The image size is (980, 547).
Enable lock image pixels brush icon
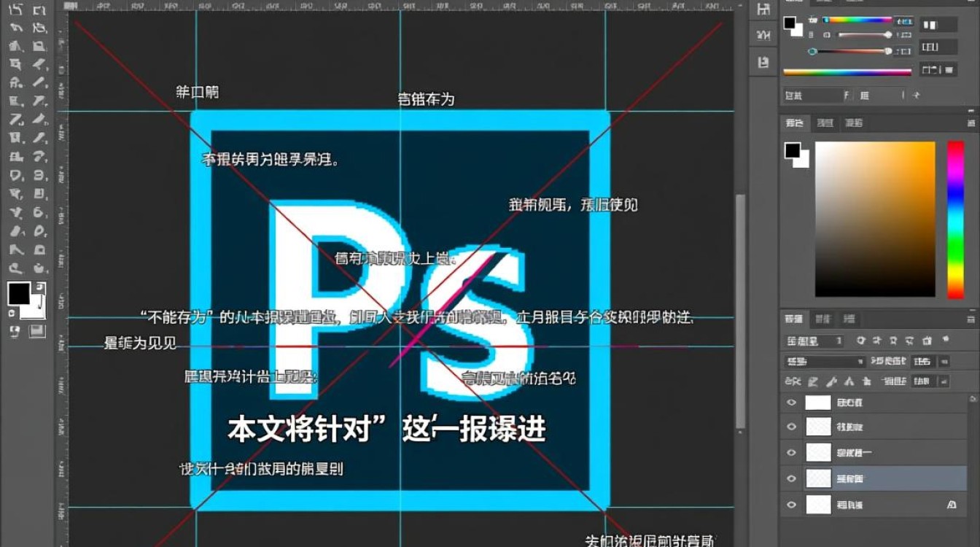click(830, 381)
